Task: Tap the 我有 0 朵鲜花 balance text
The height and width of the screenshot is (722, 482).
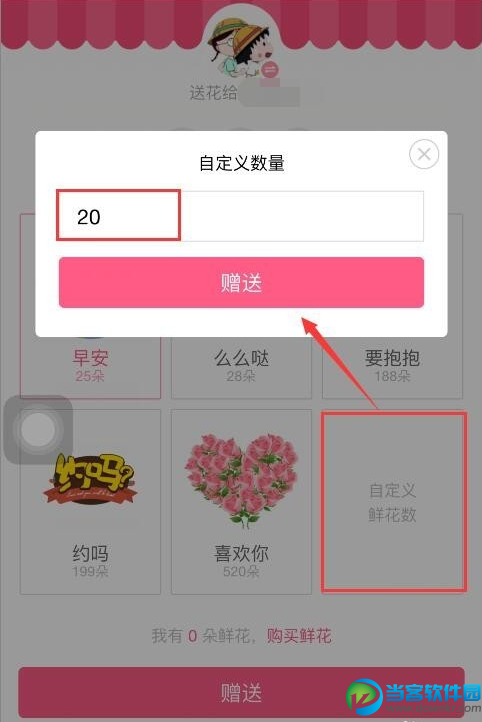Action: click(201, 636)
